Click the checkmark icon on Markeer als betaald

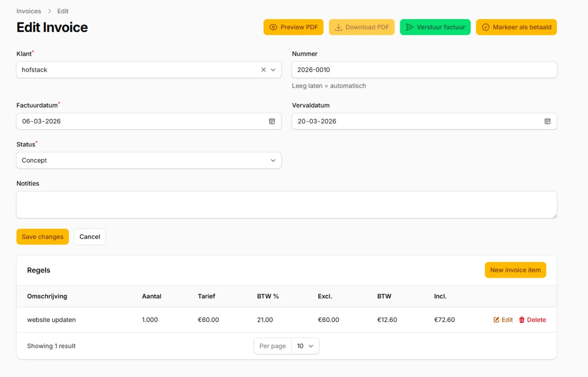(486, 27)
